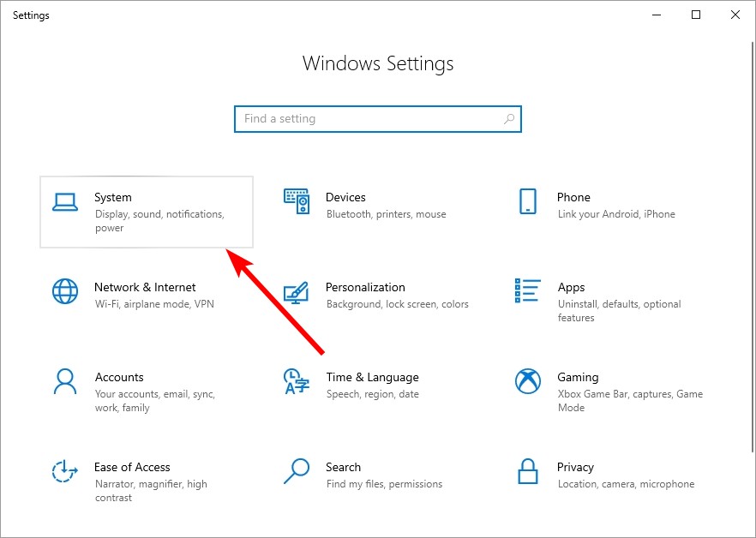Open the Apps list icon
756x538 pixels.
[x=527, y=290]
